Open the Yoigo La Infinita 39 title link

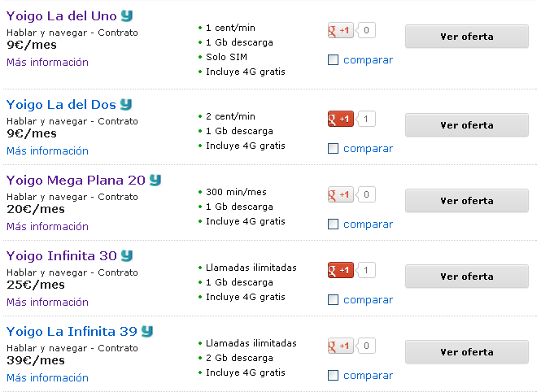(x=72, y=331)
